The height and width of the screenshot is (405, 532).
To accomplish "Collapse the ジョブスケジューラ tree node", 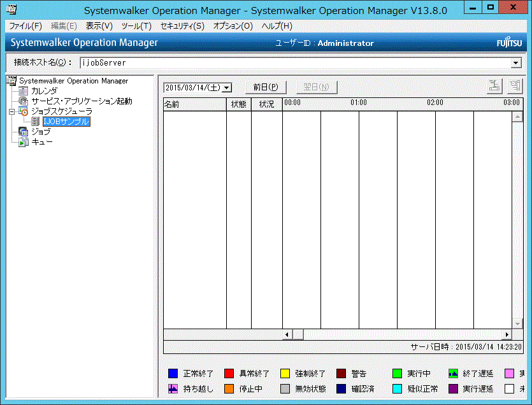I will tap(12, 111).
